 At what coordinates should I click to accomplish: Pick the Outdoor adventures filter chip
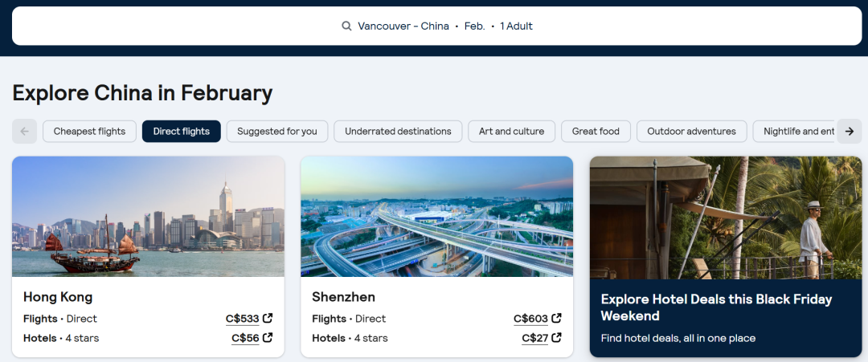click(691, 132)
